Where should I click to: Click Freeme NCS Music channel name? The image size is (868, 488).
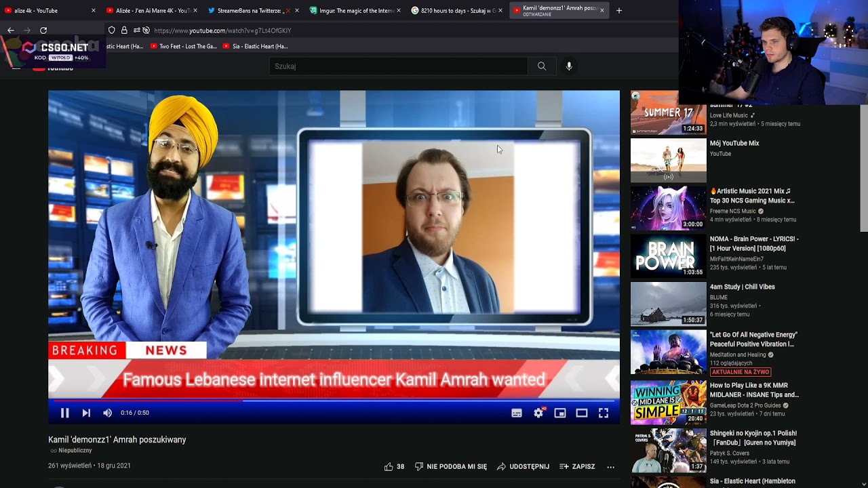click(733, 211)
